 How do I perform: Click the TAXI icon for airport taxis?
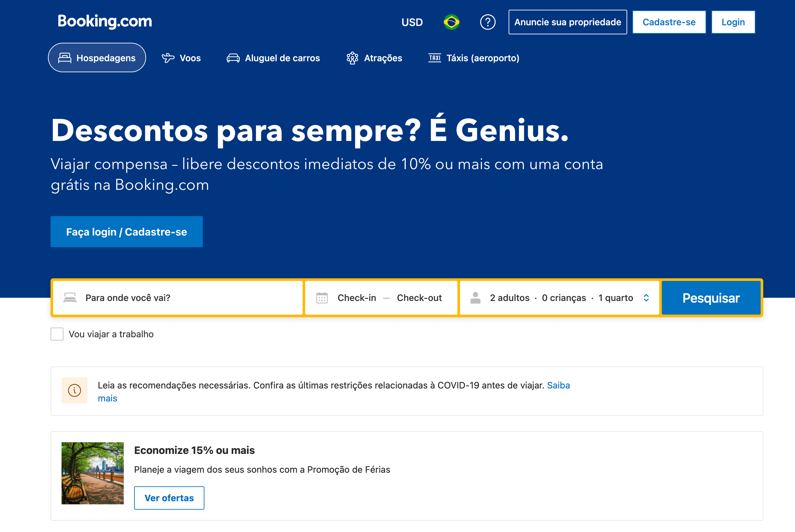[434, 58]
